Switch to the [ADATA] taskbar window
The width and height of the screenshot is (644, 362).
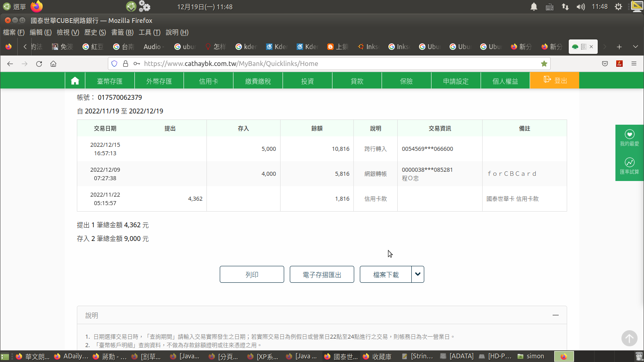point(457,356)
